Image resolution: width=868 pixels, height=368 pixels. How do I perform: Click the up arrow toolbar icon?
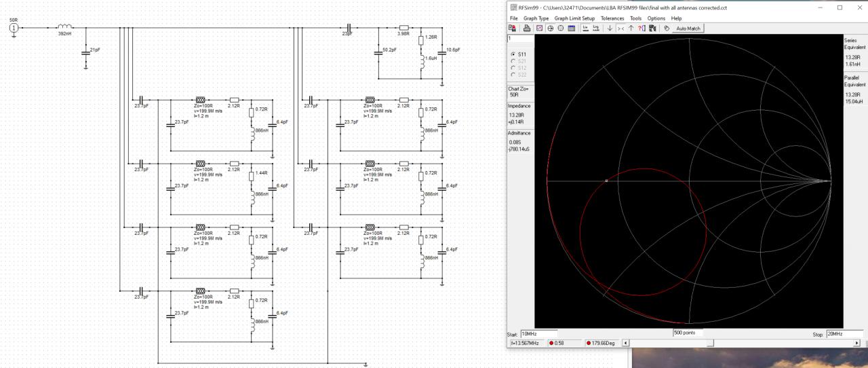click(x=631, y=28)
